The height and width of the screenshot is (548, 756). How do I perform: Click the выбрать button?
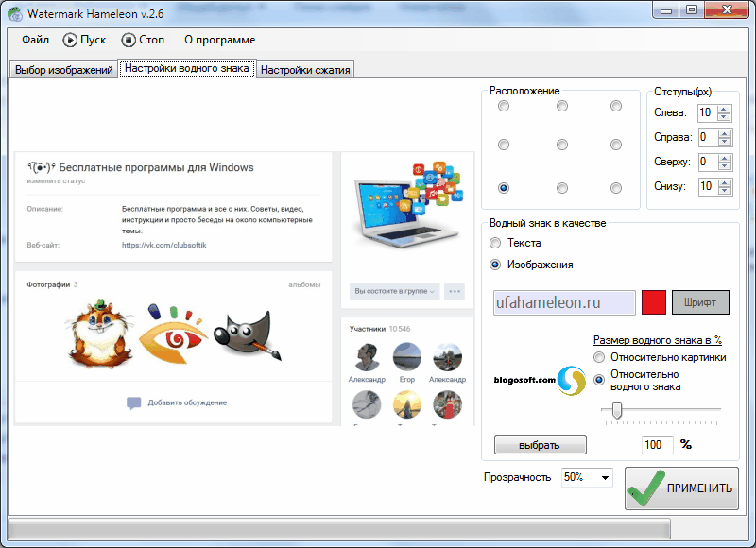click(540, 445)
